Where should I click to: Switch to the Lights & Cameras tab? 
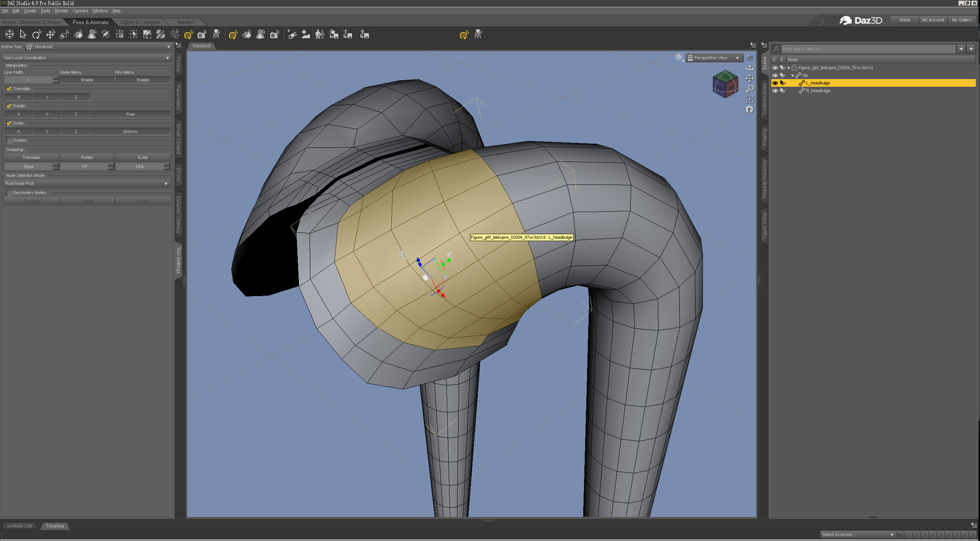tap(140, 22)
